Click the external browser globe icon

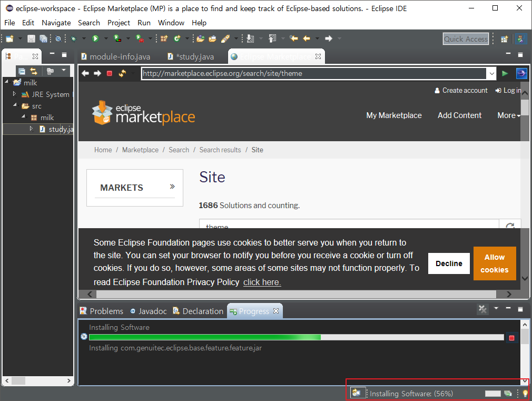pyautogui.click(x=521, y=73)
